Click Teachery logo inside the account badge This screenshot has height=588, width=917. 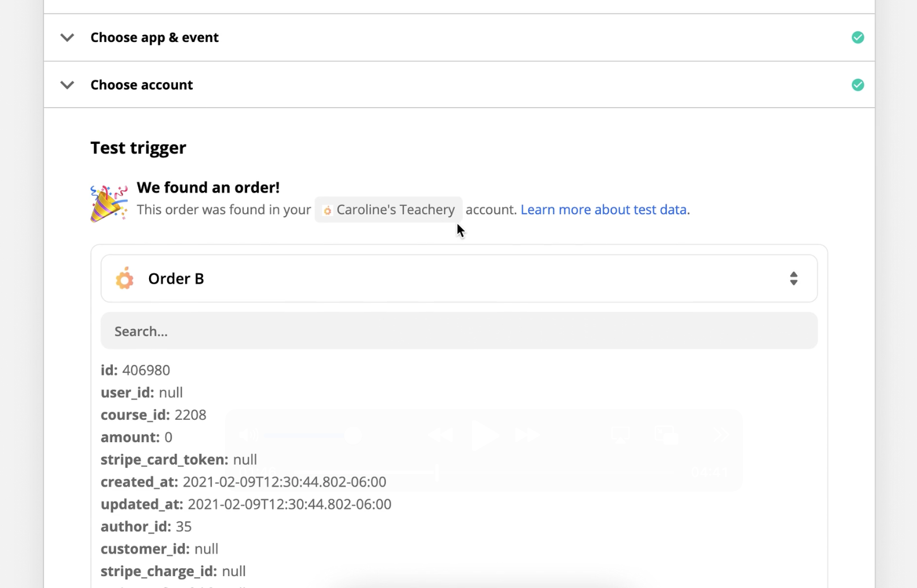[327, 210]
